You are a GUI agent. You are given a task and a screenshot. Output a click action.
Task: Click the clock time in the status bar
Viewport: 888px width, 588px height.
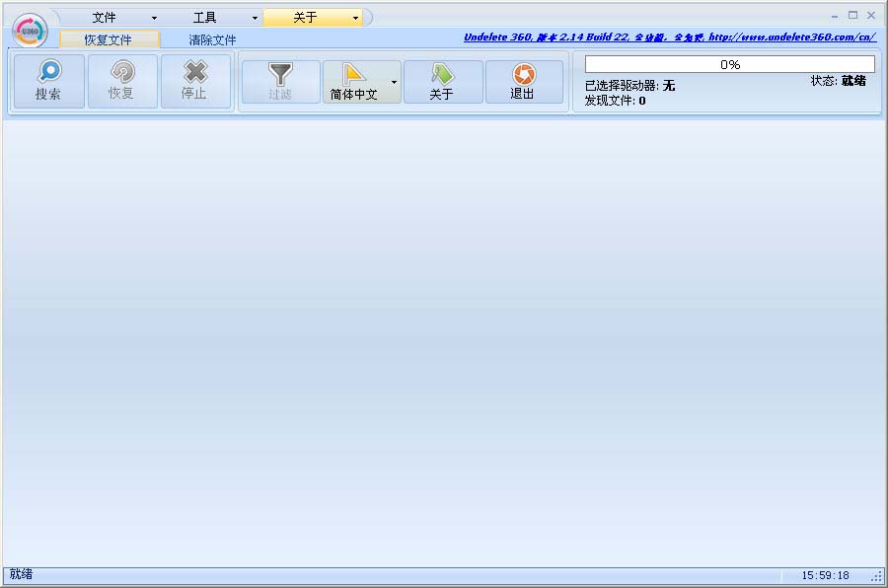click(x=825, y=575)
